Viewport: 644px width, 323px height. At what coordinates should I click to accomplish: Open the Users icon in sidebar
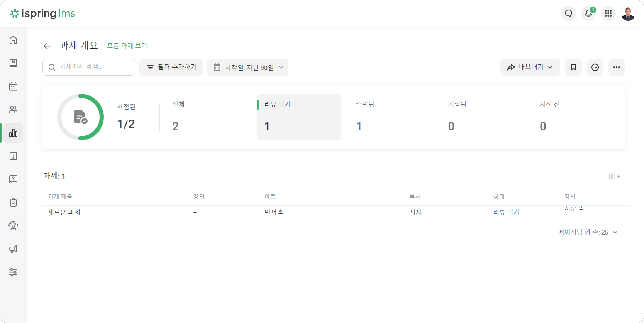[13, 110]
